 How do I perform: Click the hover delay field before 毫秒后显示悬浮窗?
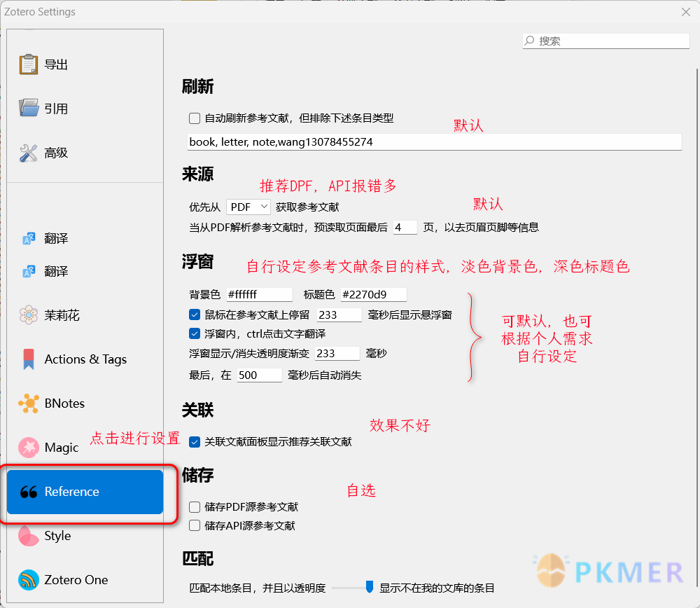pos(339,315)
